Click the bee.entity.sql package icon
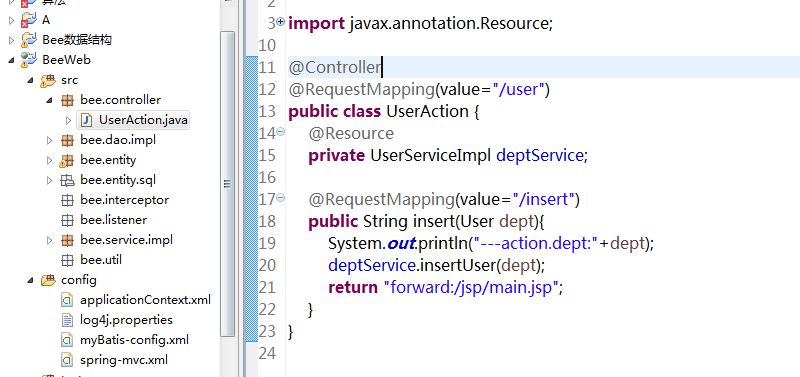 pyautogui.click(x=67, y=180)
